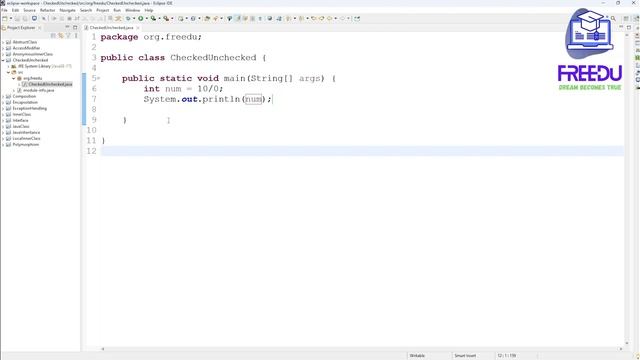
Task: Open Project Explorer view menu icon
Action: (x=76, y=36)
